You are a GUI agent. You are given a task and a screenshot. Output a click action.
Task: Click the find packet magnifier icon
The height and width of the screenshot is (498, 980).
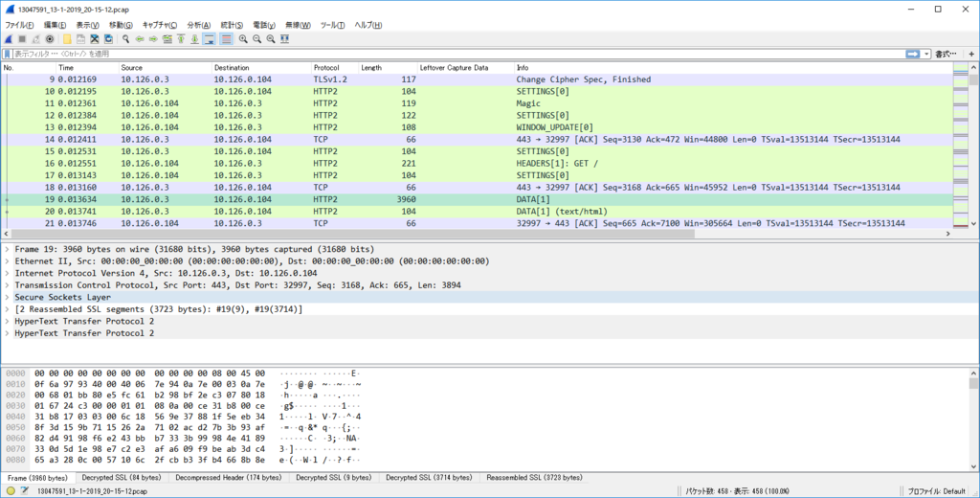(x=125, y=39)
